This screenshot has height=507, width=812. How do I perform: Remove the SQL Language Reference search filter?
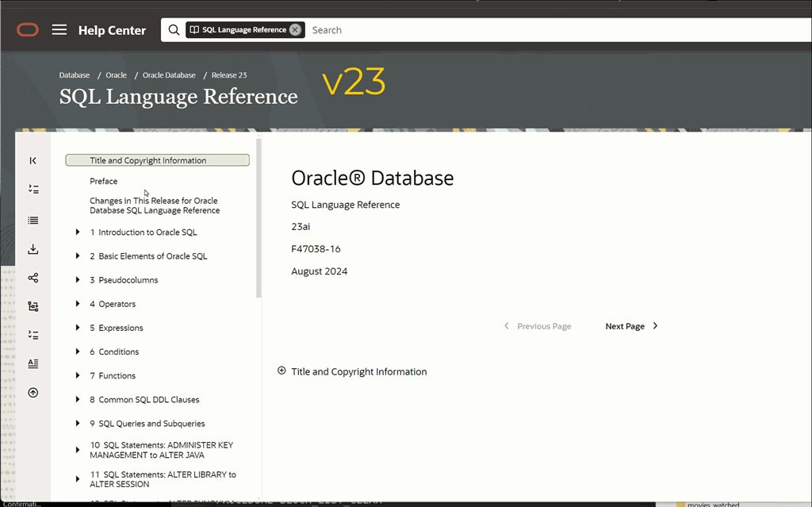(295, 29)
